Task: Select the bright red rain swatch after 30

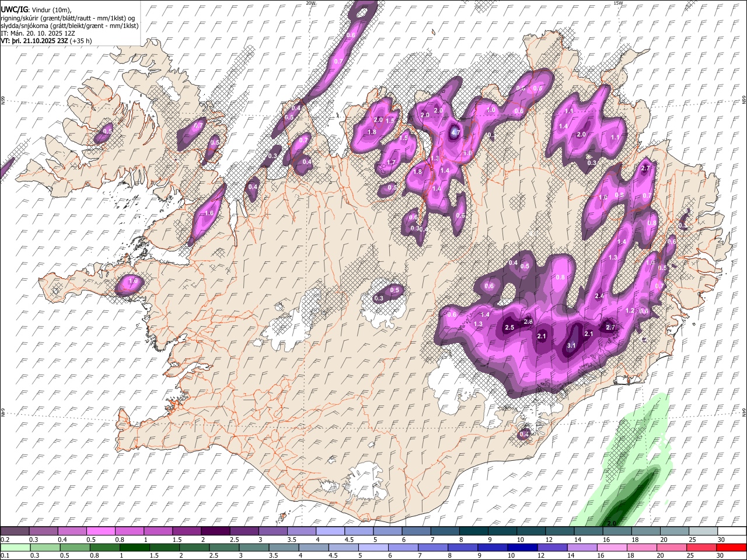Action: coord(731,547)
